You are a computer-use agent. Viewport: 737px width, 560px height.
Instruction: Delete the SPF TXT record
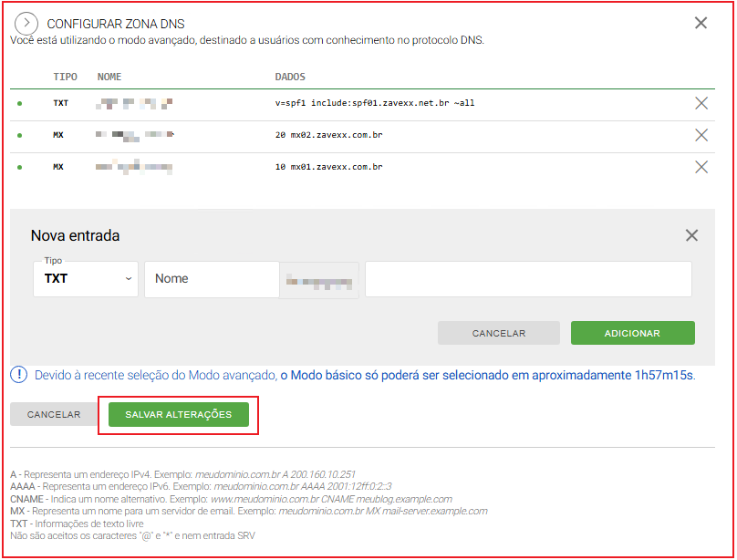tap(701, 103)
